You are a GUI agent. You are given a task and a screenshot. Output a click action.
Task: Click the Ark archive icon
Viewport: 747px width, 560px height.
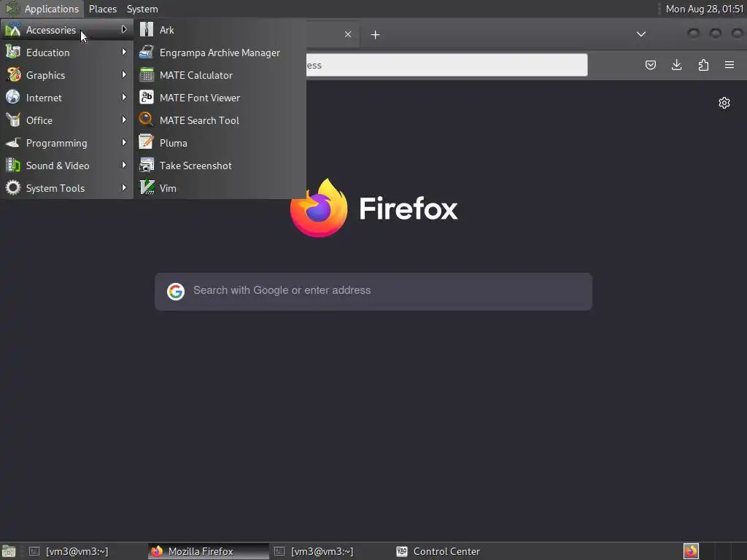146,29
